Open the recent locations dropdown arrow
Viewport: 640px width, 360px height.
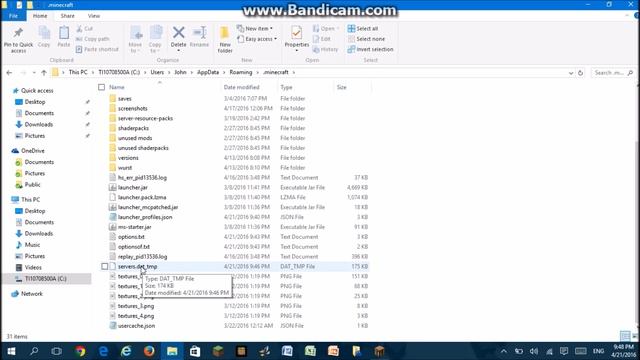pyautogui.click(x=34, y=73)
